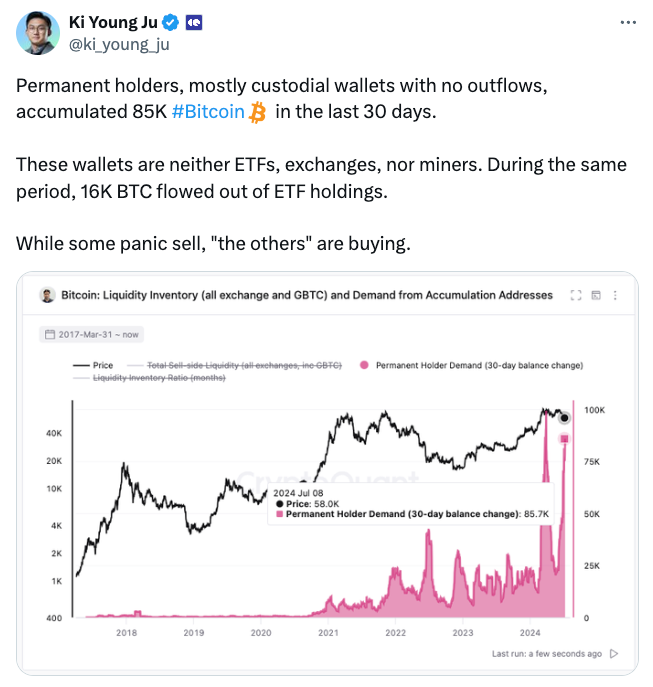
Task: Click the chart embed/save icon
Action: [x=596, y=295]
